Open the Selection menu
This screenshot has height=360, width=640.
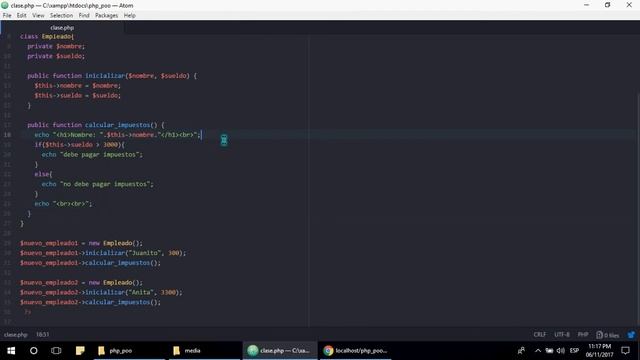61,16
